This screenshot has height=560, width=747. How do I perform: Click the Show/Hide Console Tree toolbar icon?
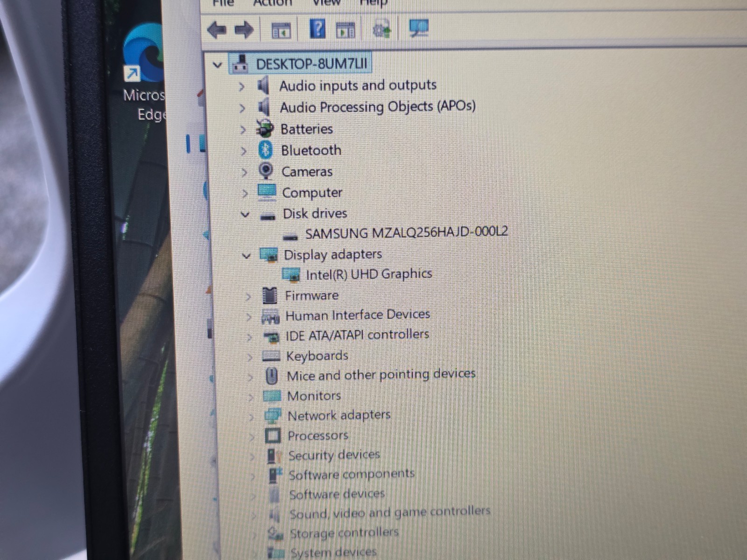tap(281, 30)
